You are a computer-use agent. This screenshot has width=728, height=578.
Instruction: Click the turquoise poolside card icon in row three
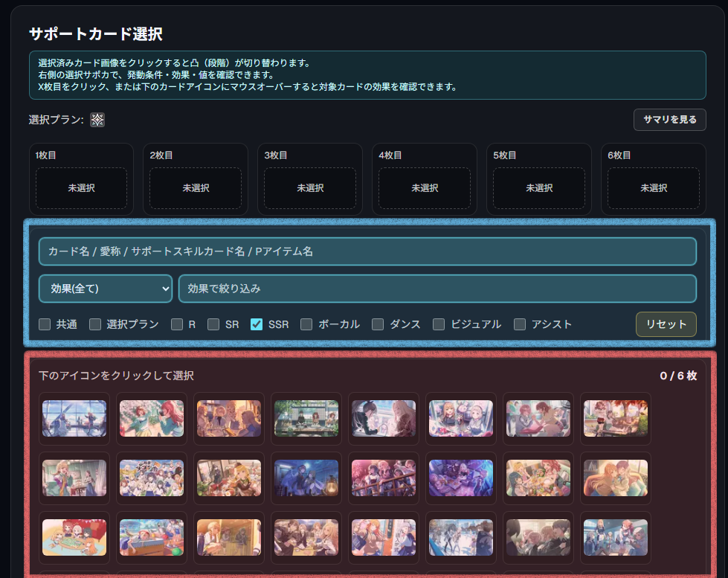tap(151, 537)
